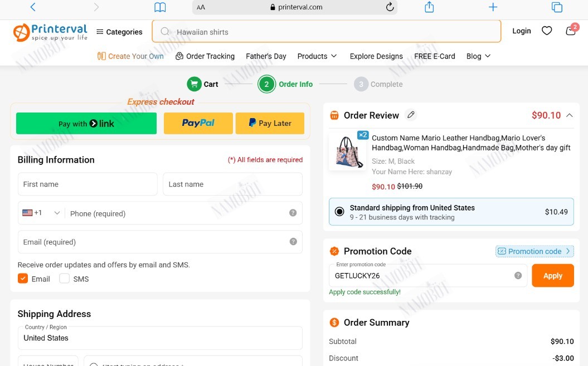This screenshot has width=588, height=366.
Task: Expand the Products menu
Action: [317, 56]
